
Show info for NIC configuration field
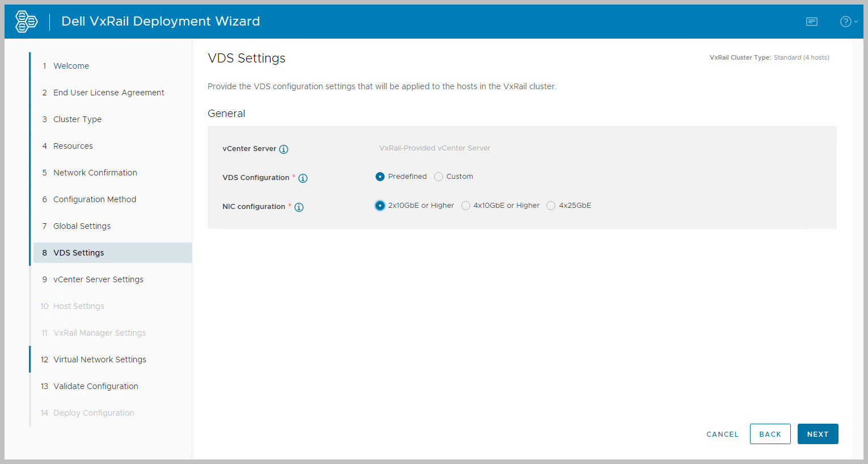pos(299,207)
